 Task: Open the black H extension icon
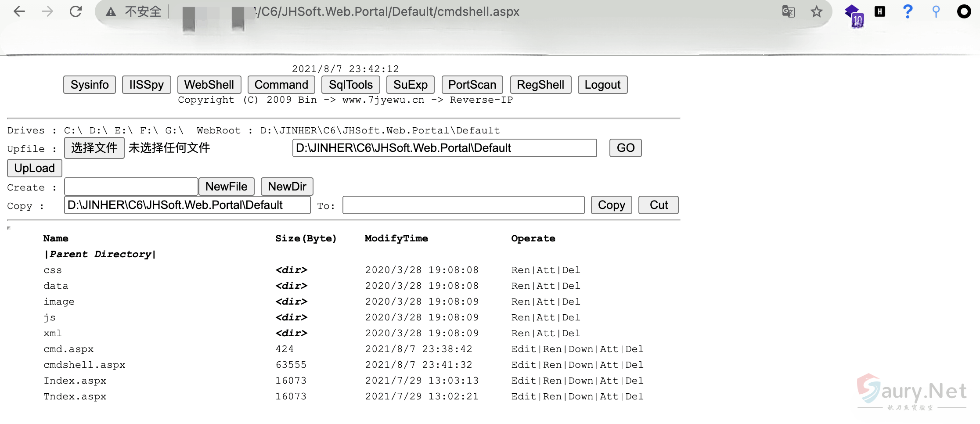click(879, 11)
